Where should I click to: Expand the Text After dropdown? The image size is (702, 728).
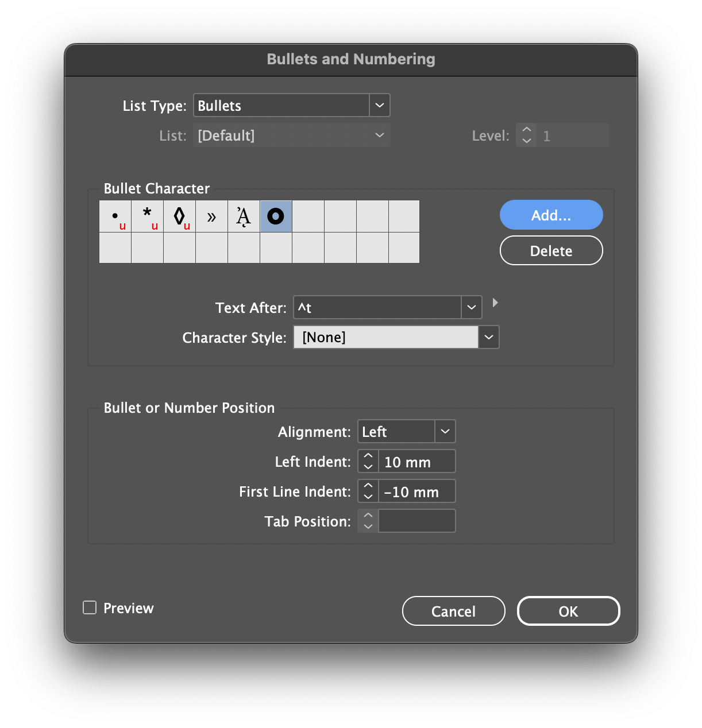(x=471, y=307)
